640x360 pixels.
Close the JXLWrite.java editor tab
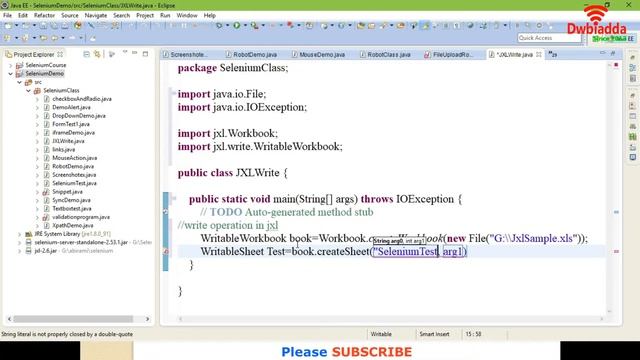(x=539, y=54)
